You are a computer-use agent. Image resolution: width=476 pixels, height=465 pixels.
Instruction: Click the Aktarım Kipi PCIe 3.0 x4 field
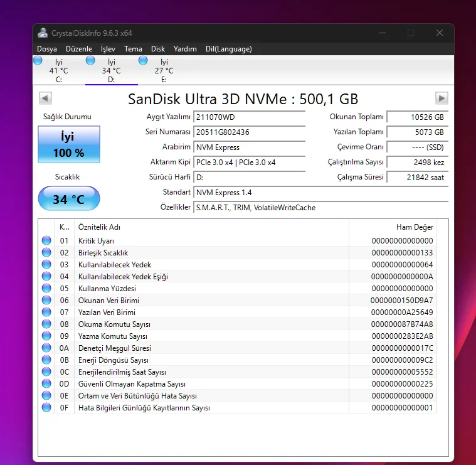(x=249, y=162)
